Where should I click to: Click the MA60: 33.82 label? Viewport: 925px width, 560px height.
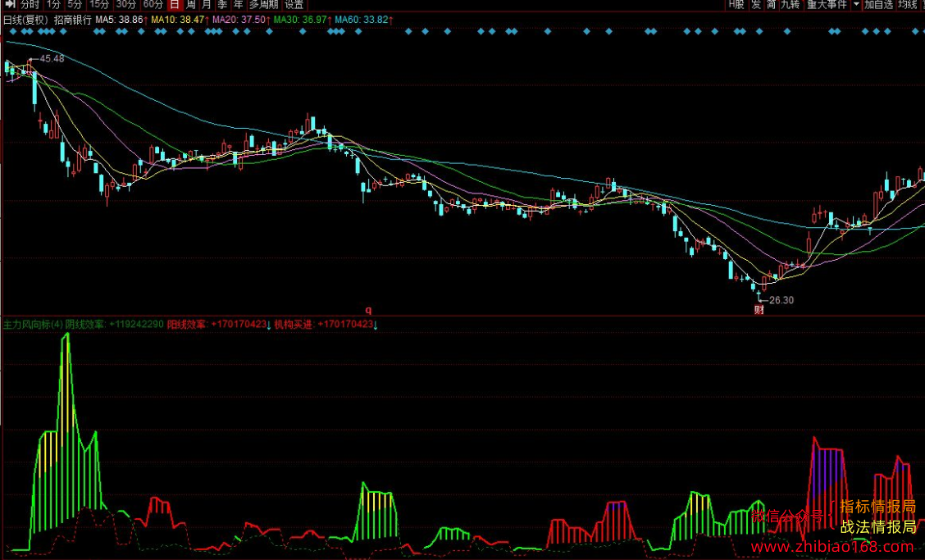point(363,20)
